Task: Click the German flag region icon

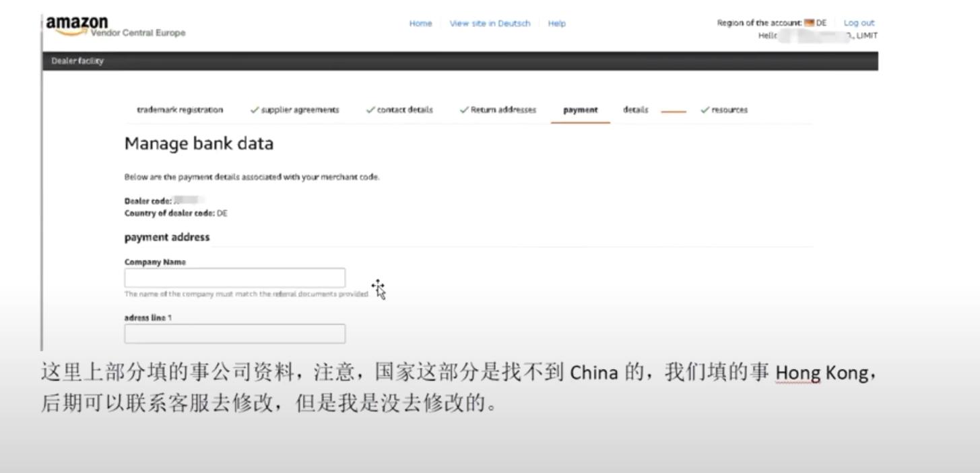Action: pos(809,22)
